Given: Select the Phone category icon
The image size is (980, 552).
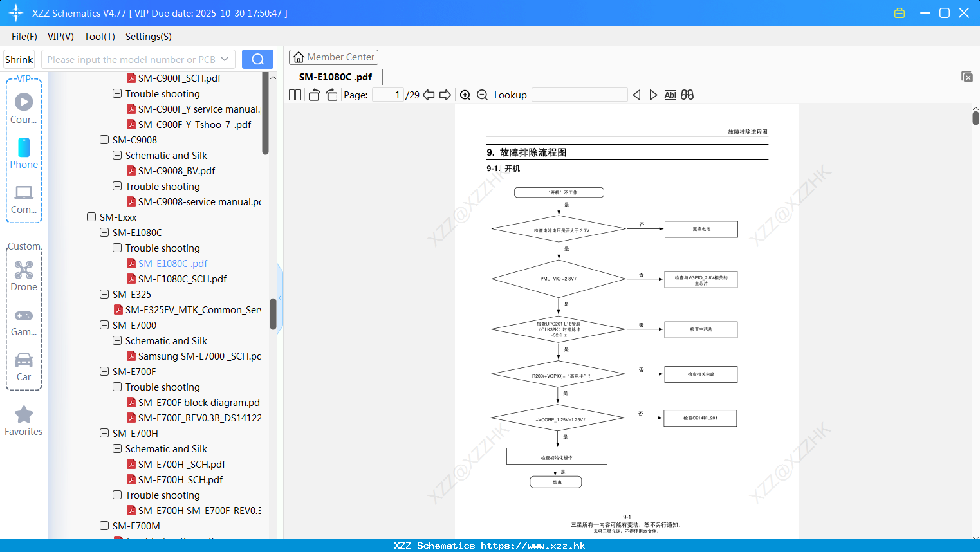Looking at the screenshot, I should tap(24, 154).
